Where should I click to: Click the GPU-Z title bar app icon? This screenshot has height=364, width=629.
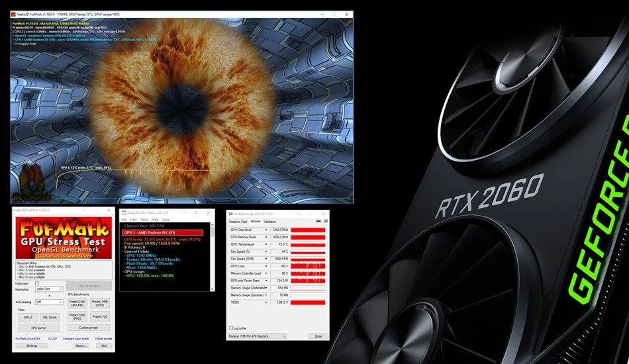tap(230, 214)
